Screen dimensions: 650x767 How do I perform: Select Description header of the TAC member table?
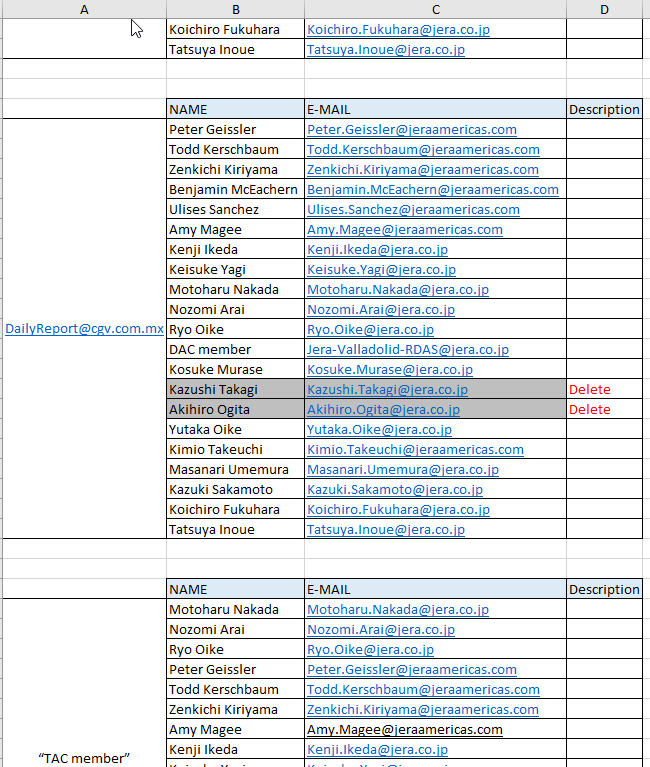[605, 589]
